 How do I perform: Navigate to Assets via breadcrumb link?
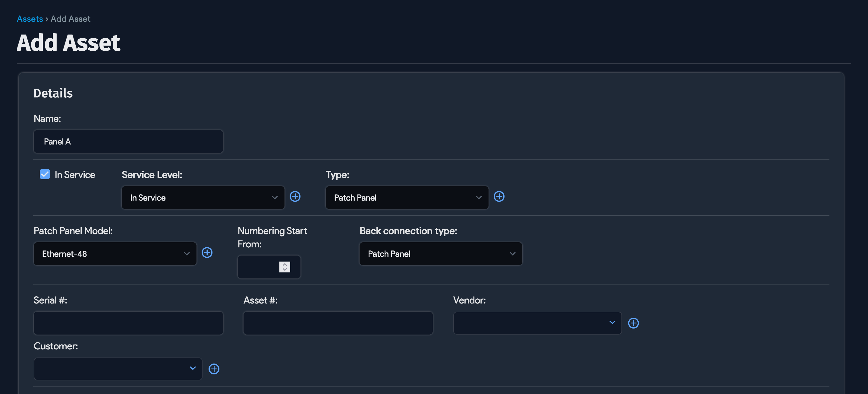click(30, 18)
